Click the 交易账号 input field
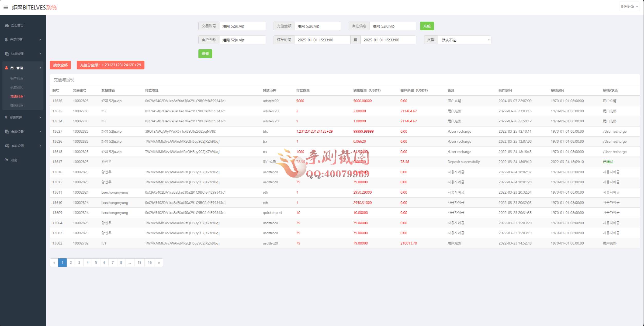The image size is (644, 326). point(242,26)
